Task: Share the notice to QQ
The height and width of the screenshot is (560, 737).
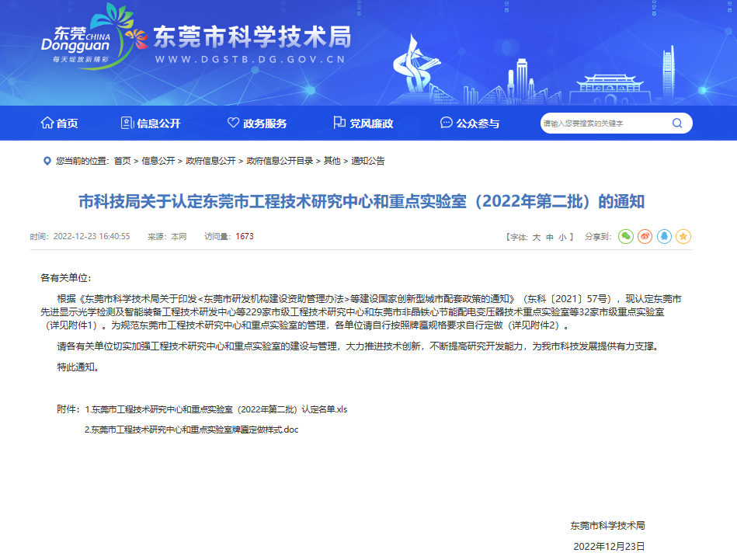Action: point(664,236)
